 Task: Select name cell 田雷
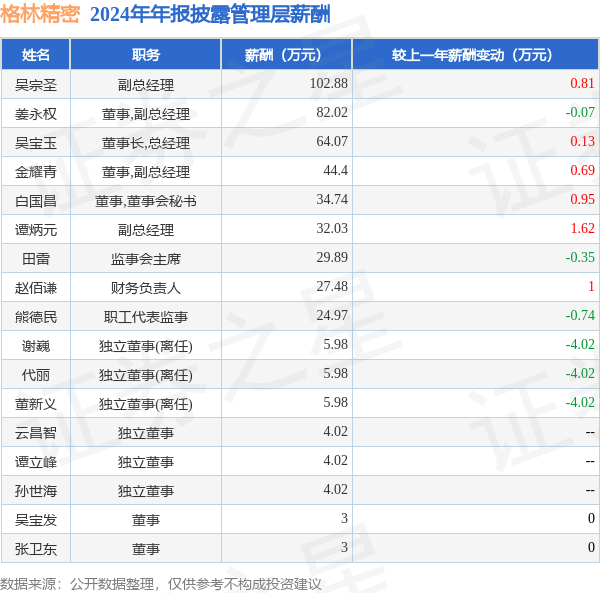tap(36, 259)
